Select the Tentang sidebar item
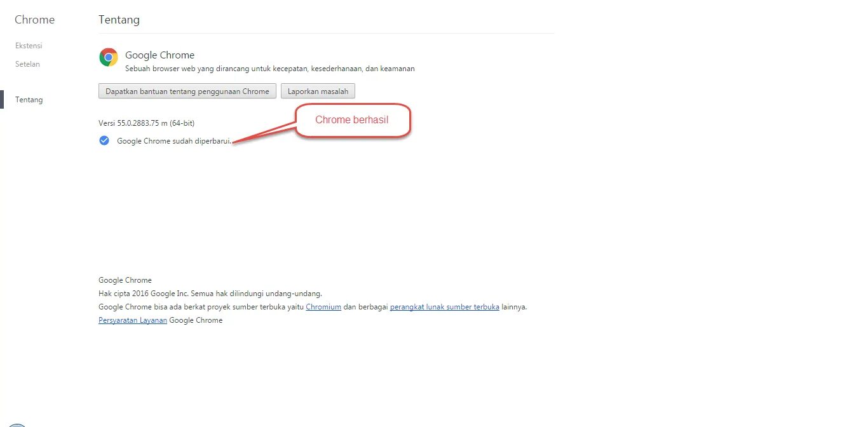Screen dimensions: 868x427 pos(29,100)
